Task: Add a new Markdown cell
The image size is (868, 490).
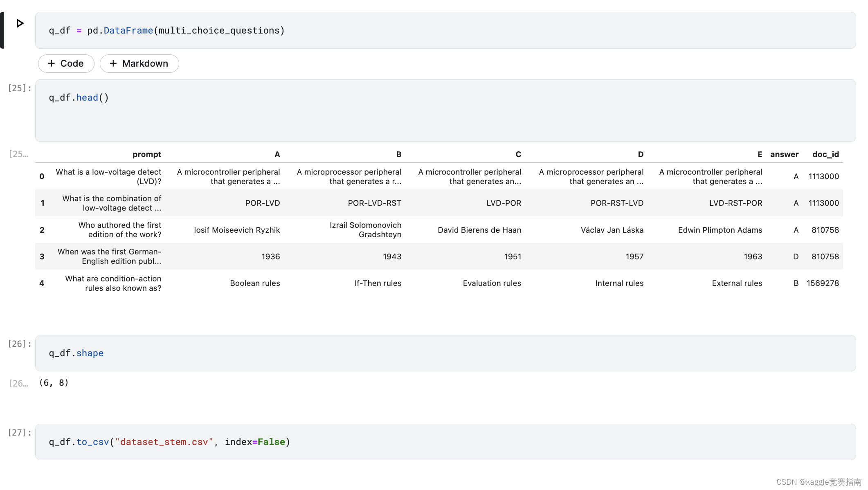Action: click(x=139, y=63)
